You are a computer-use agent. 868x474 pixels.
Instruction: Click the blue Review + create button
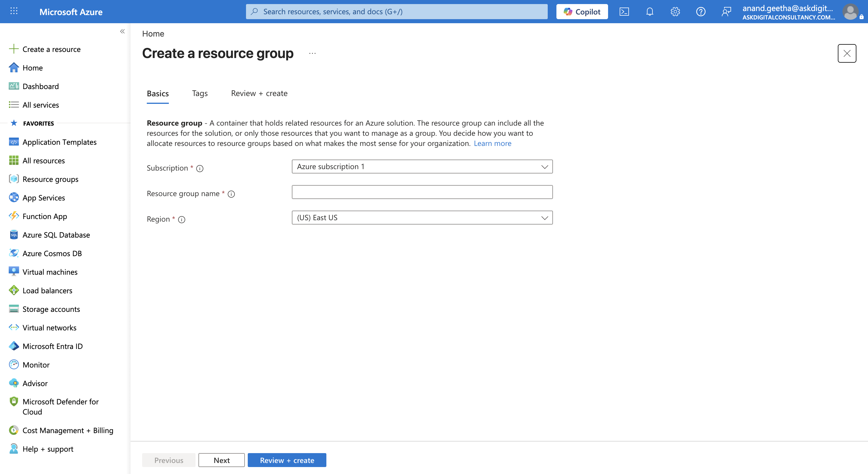pos(287,460)
